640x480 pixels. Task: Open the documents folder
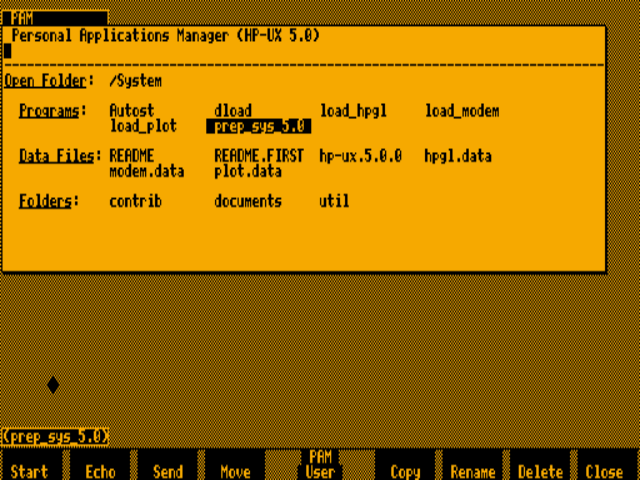click(x=248, y=201)
